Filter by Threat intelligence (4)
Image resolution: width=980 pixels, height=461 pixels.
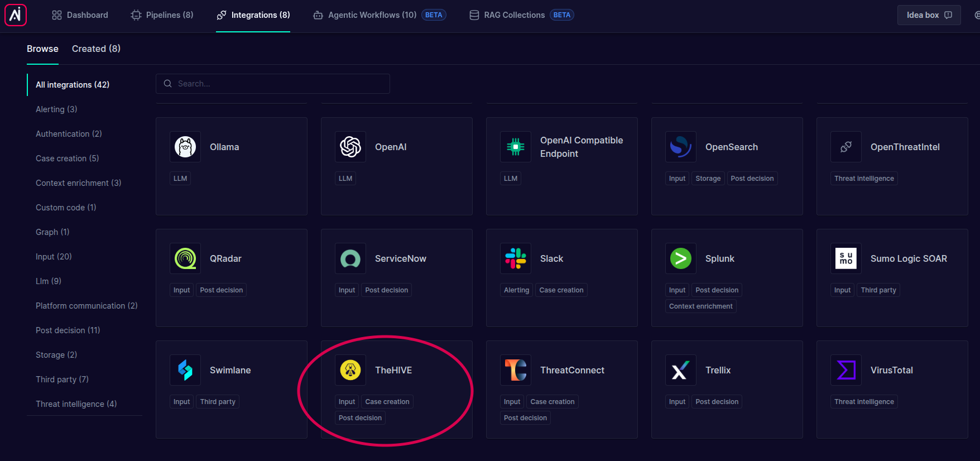tap(76, 404)
